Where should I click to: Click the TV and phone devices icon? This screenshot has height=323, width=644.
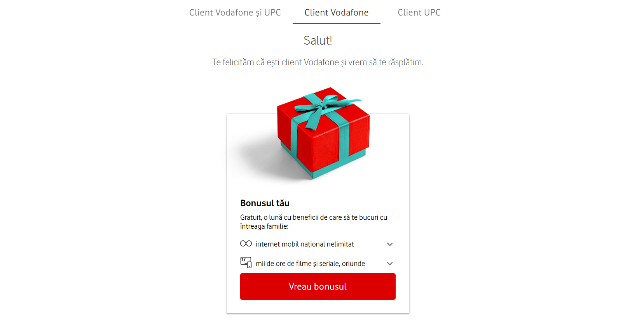(x=246, y=263)
